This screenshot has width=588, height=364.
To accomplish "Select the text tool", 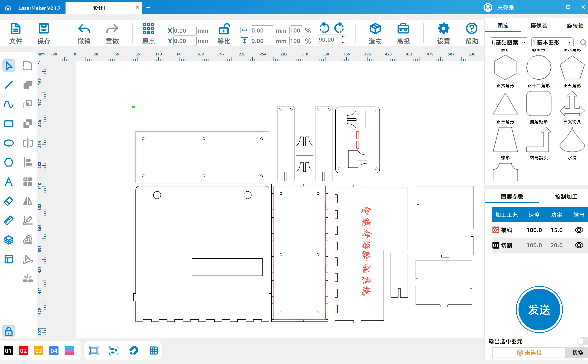I will 9,182.
